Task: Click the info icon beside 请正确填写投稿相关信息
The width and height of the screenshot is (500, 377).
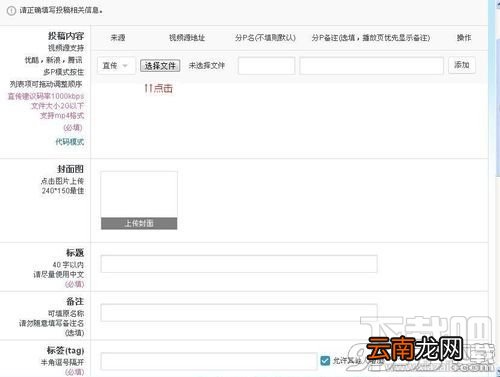Action: pyautogui.click(x=11, y=11)
